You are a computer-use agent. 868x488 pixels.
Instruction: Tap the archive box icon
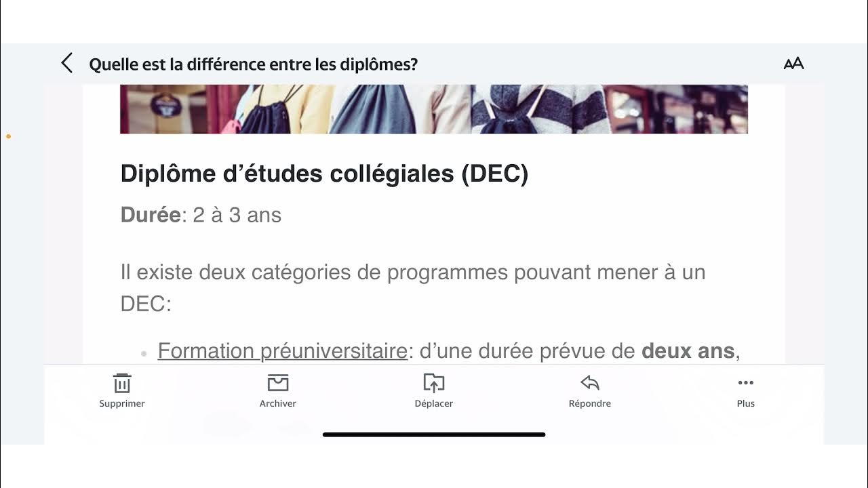coord(278,384)
